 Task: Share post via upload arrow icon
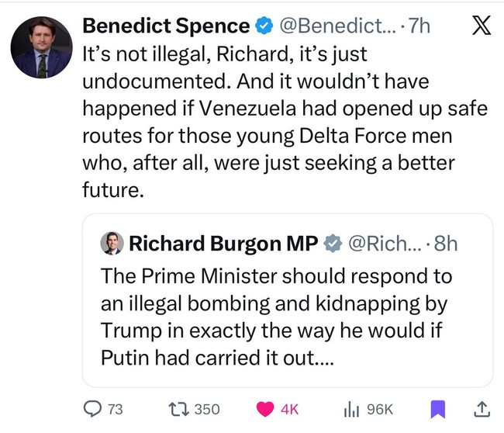tap(481, 409)
